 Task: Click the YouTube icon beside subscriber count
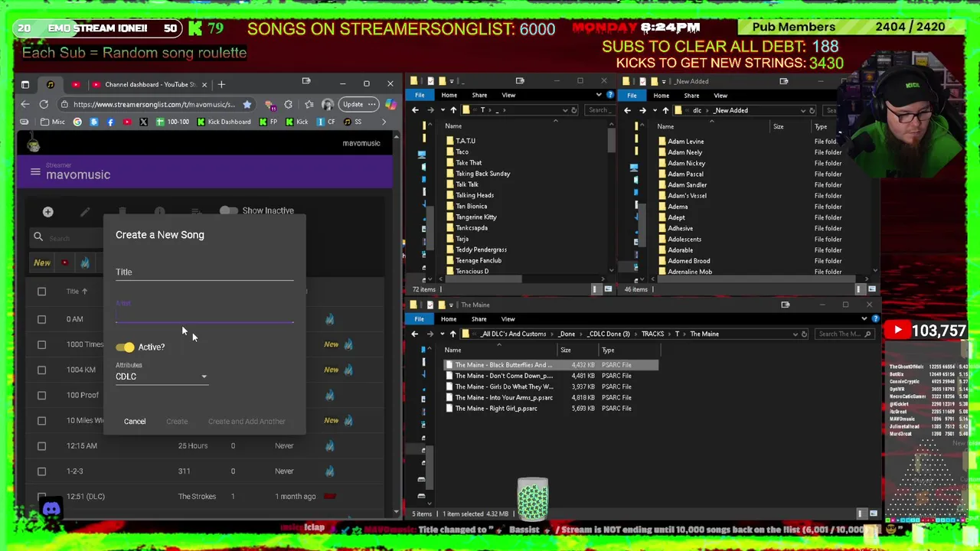[898, 331]
